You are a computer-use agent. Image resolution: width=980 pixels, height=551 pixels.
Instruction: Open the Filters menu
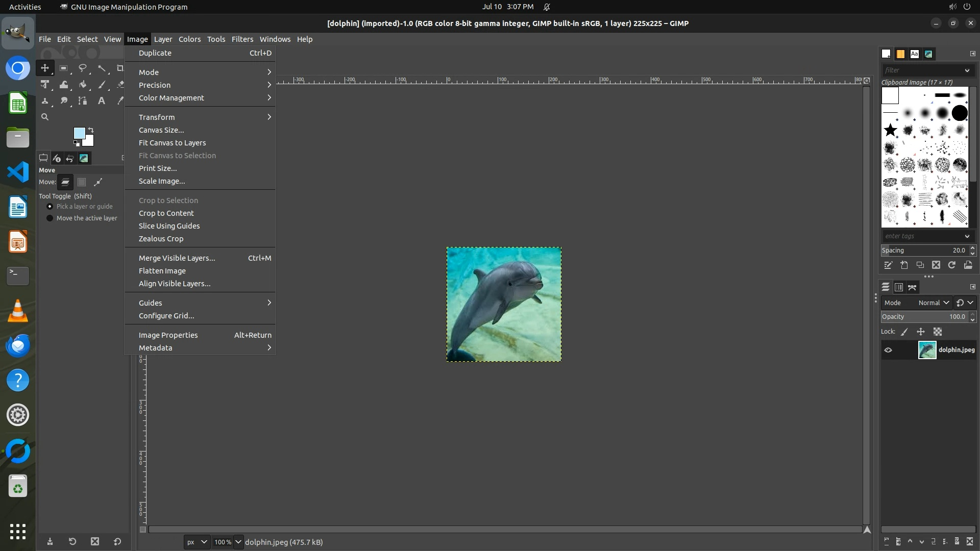(x=242, y=39)
